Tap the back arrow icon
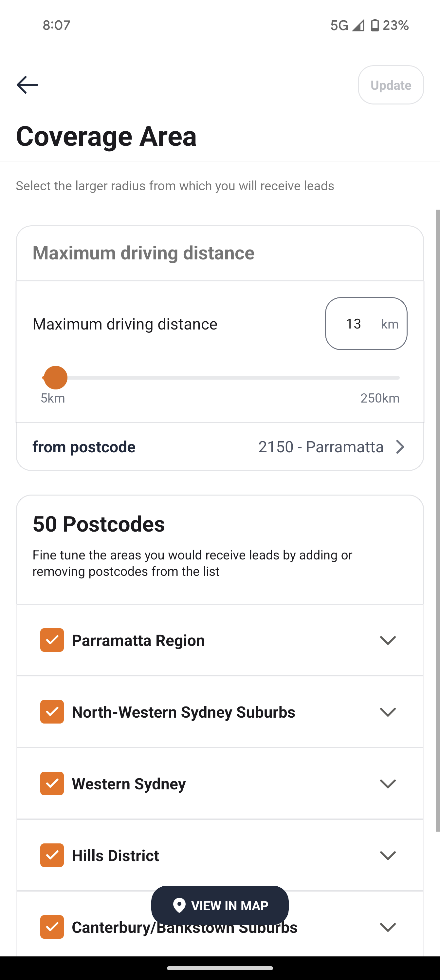This screenshot has width=440, height=980. tap(27, 85)
